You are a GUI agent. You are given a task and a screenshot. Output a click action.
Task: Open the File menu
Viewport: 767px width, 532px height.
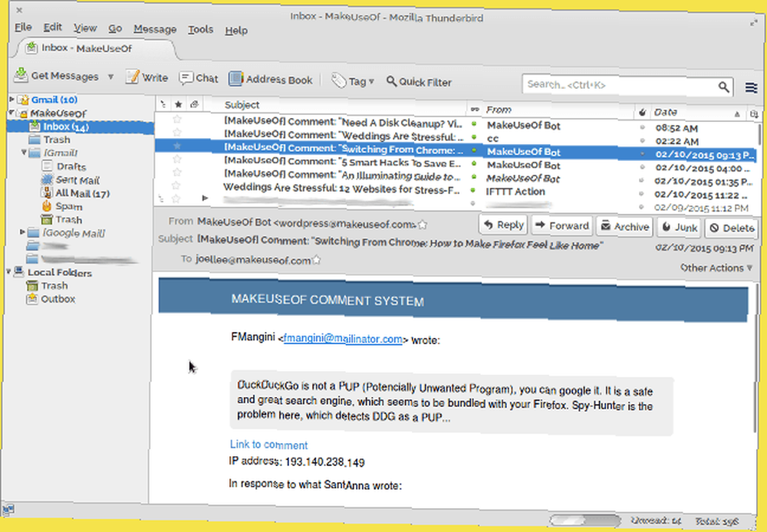[23, 27]
